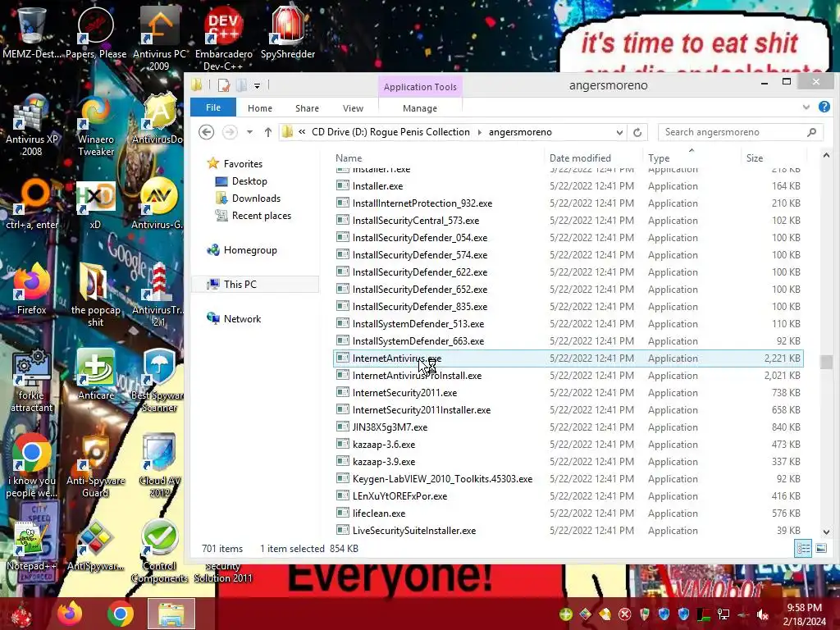840x630 pixels.
Task: Open Customize Quick Access Toolbar dropdown
Action: (x=257, y=85)
